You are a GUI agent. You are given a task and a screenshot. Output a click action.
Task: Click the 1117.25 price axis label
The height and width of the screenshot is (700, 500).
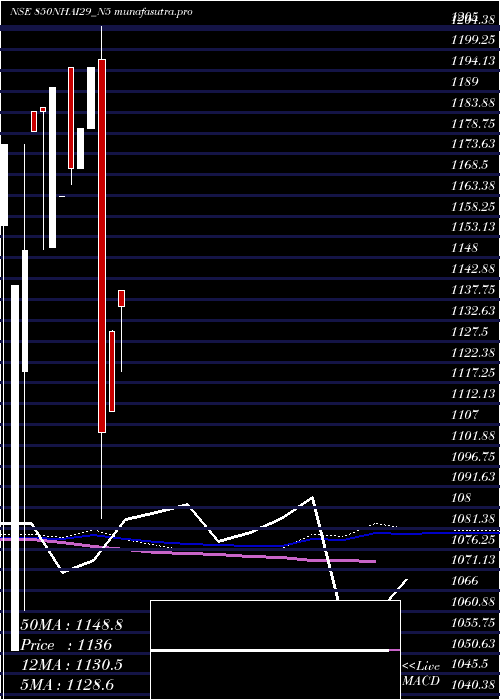[473, 372]
